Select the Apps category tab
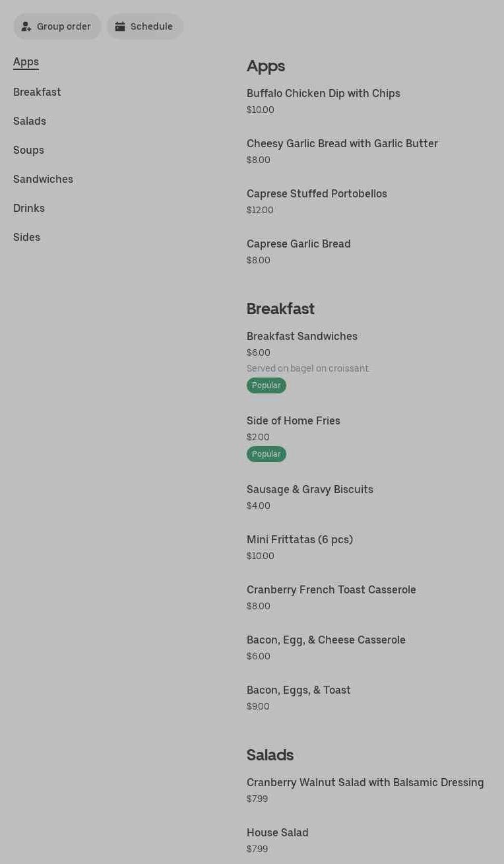The width and height of the screenshot is (504, 864). tap(26, 62)
